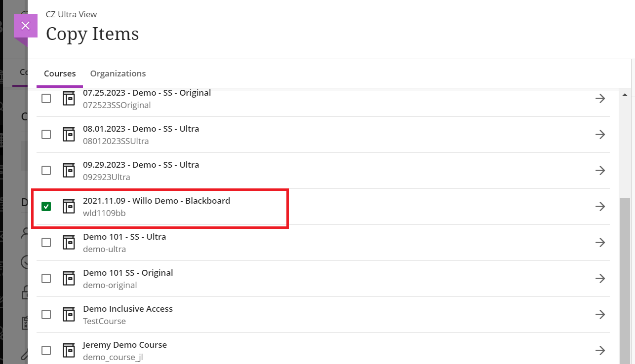Tick the Jeremy Demo Course checkbox

(46, 351)
